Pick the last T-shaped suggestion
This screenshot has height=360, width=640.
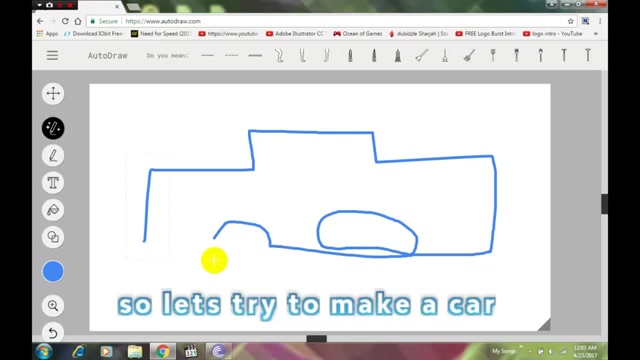(588, 55)
